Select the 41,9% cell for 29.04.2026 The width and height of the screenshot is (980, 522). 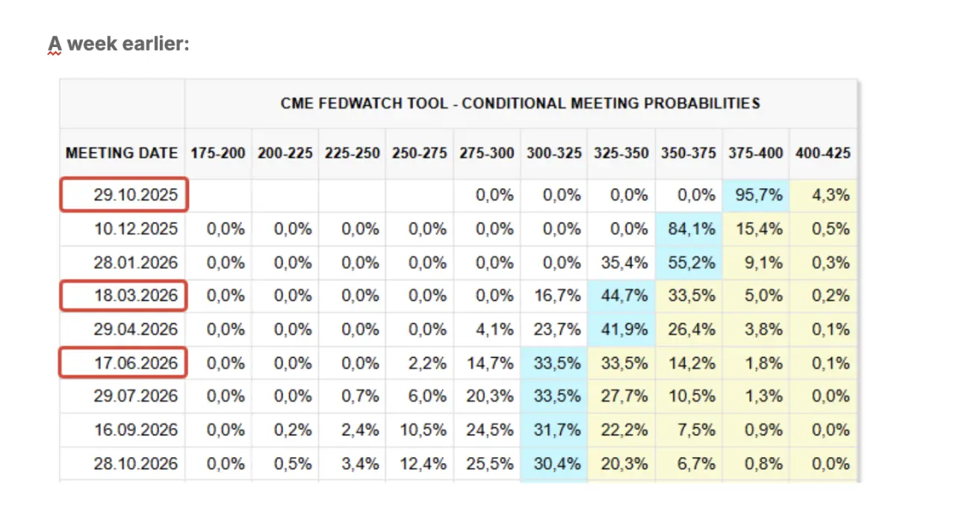tap(621, 329)
